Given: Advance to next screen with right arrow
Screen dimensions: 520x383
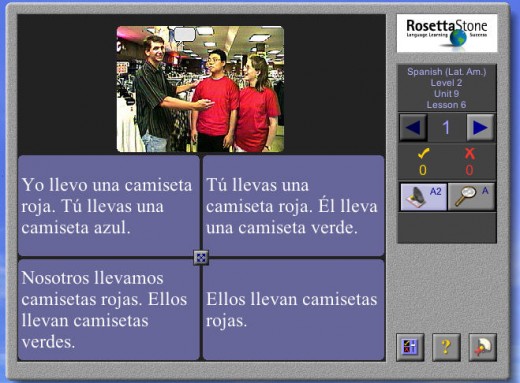Looking at the screenshot, I should pos(480,127).
